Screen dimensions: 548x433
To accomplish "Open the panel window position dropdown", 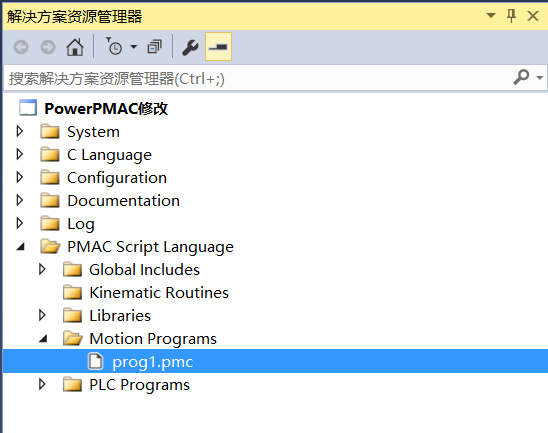I will click(491, 15).
